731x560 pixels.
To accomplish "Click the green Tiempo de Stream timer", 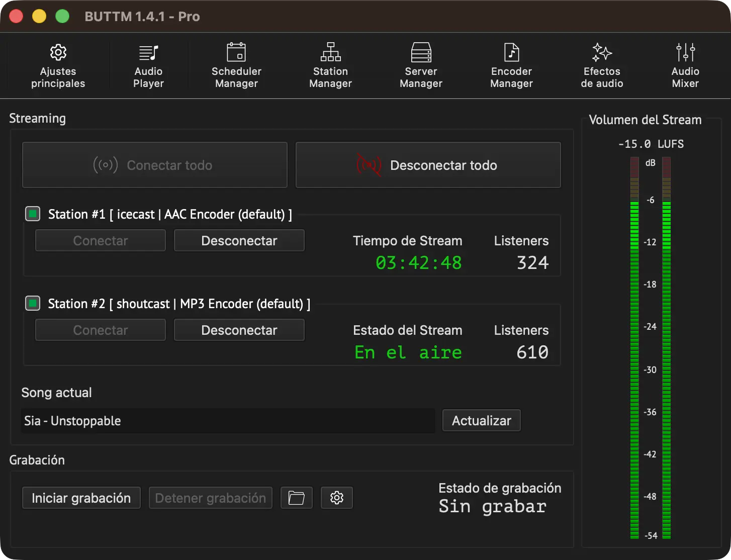I will point(419,263).
